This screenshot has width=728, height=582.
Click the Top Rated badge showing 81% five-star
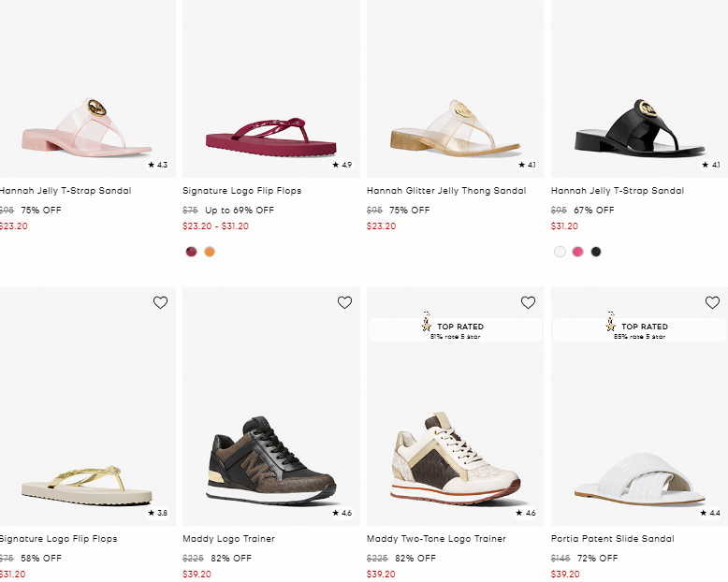(x=455, y=329)
